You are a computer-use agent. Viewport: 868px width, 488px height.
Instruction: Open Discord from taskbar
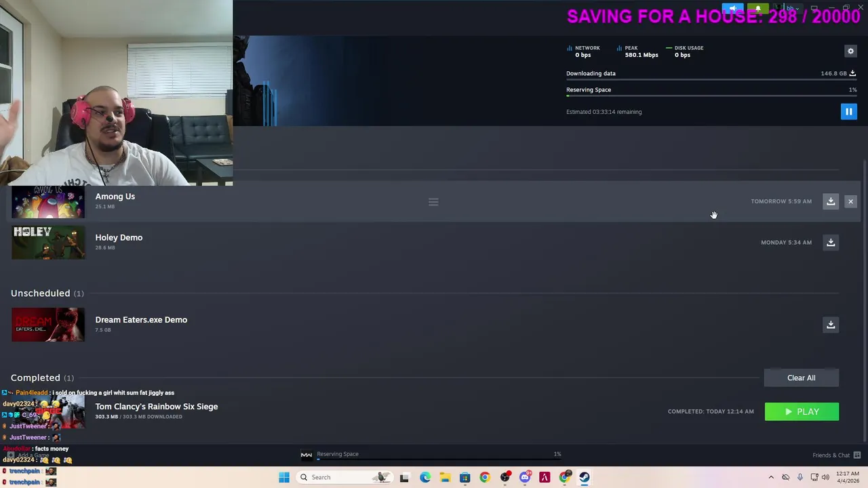pos(524,477)
